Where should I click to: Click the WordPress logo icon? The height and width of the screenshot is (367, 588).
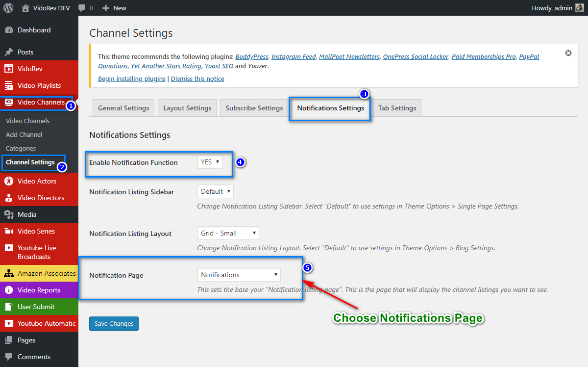tap(8, 8)
